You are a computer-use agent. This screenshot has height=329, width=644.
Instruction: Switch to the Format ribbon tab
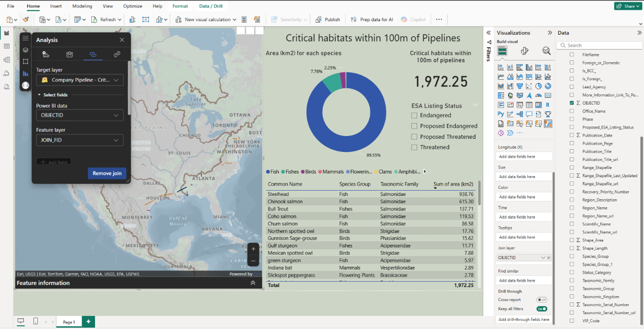[180, 6]
